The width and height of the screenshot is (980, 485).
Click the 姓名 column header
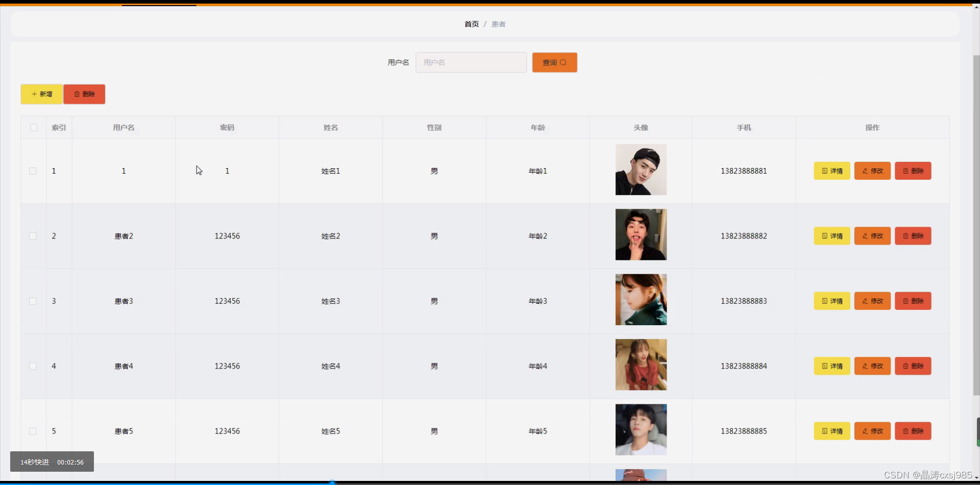click(331, 128)
